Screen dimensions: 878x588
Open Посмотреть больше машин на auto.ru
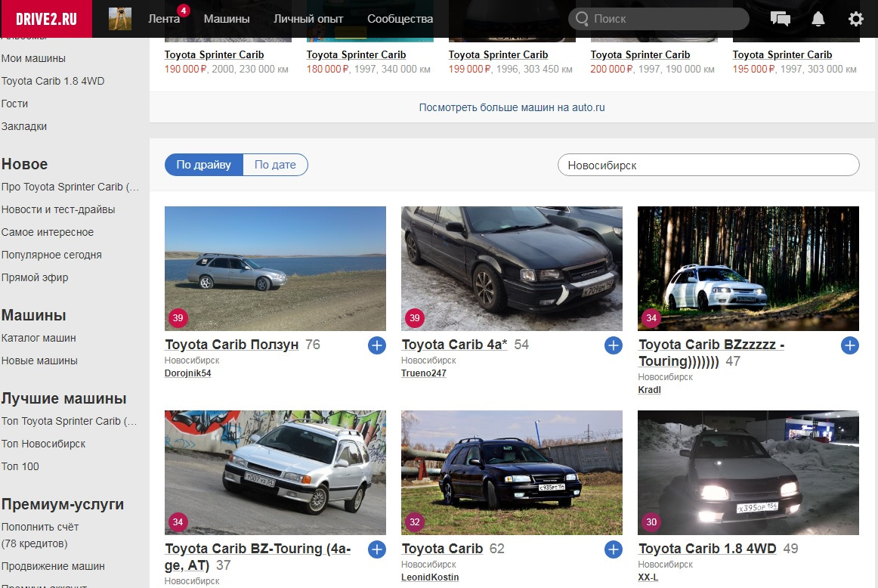coord(512,107)
